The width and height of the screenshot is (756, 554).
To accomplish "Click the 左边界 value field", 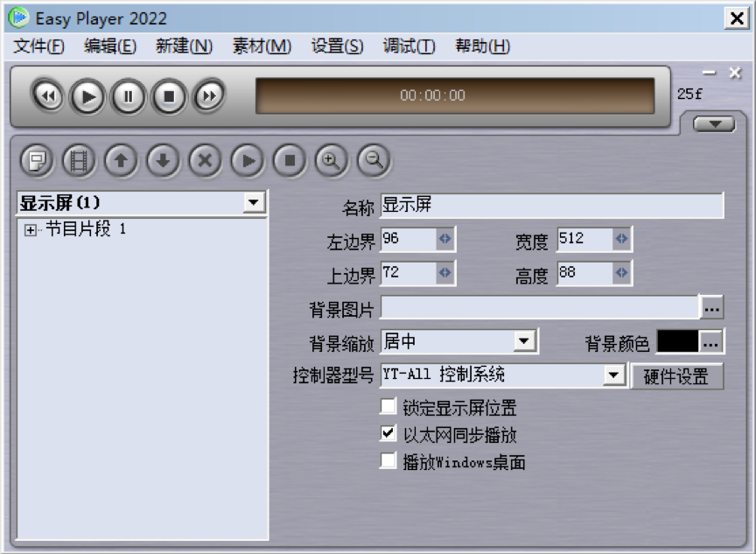I will coord(409,239).
